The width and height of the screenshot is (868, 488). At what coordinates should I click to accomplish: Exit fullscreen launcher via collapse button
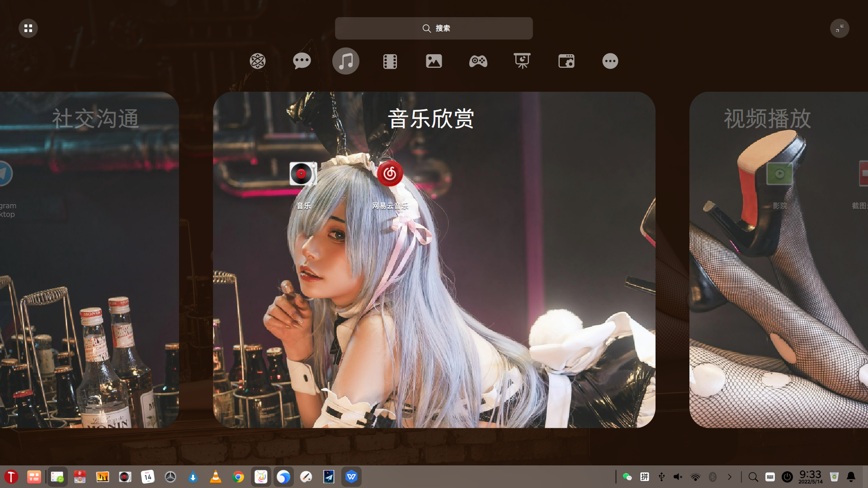click(x=840, y=28)
